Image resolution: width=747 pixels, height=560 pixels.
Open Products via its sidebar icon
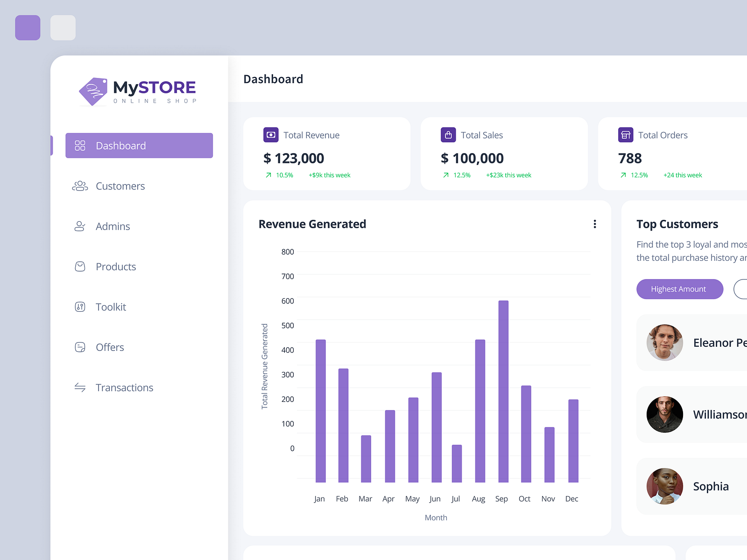click(80, 266)
